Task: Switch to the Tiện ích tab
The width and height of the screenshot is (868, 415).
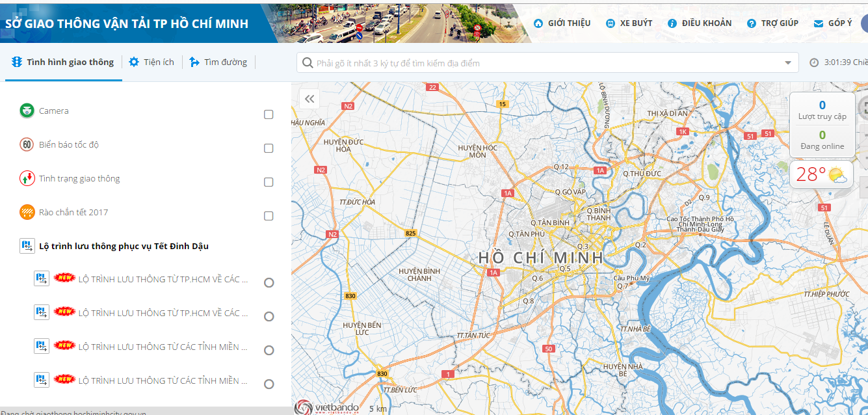Action: [151, 62]
